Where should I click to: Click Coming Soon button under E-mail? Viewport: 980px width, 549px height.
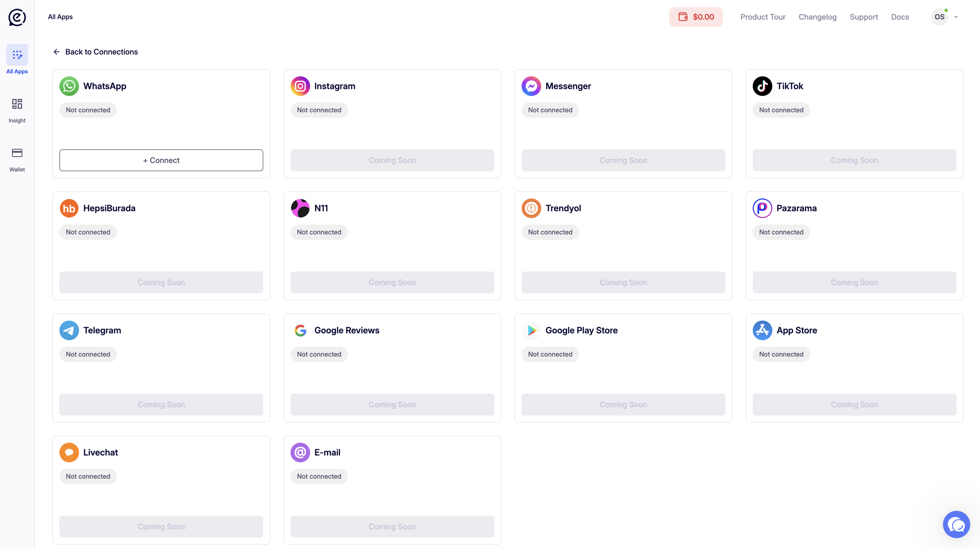[392, 527]
